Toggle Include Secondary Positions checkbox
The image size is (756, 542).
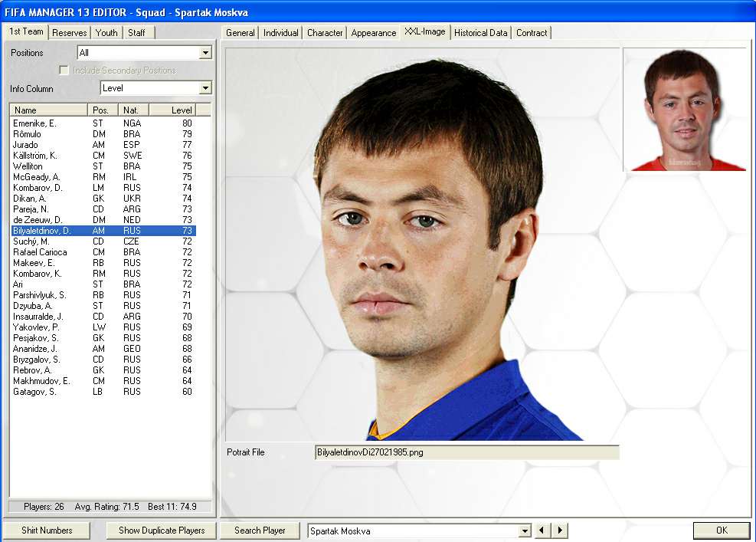click(64, 71)
